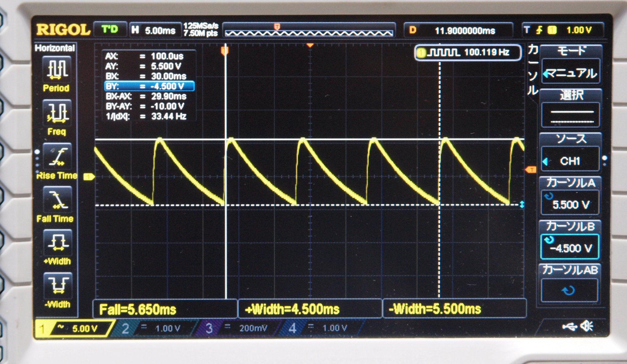
Task: Select the -Width measurement icon
Action: pos(57,285)
